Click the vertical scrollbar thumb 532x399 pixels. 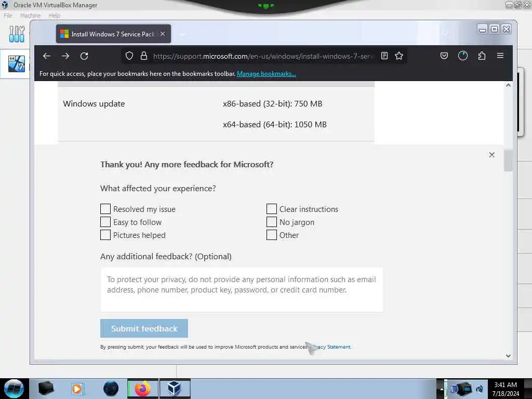tap(508, 161)
